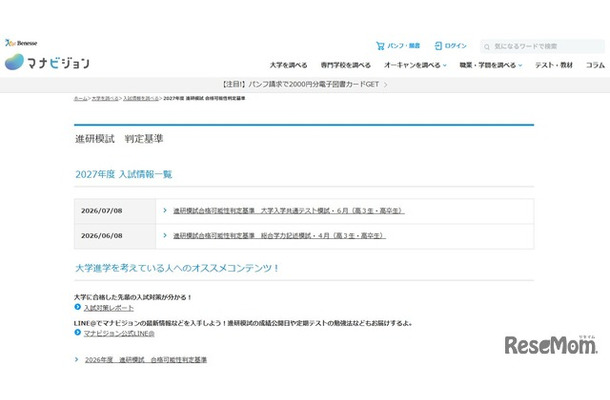Open the 総合学力記述模試・4月 criteria link

pyautogui.click(x=279, y=236)
